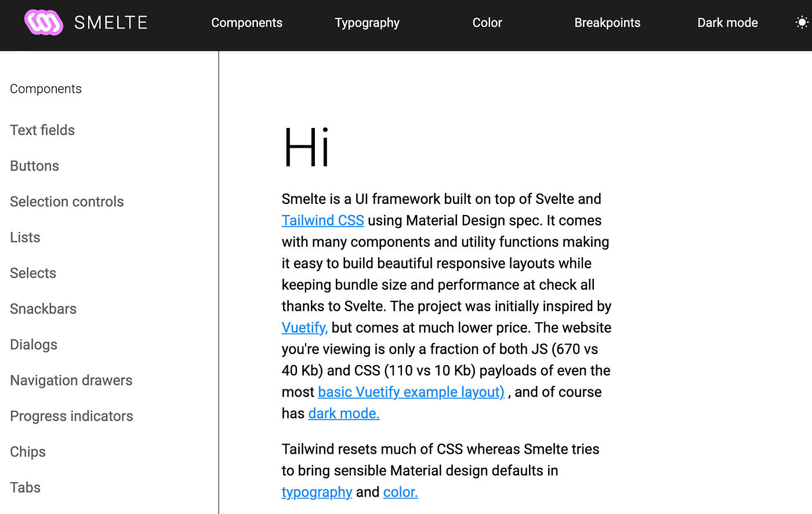
Task: Open the Tabs documentation
Action: [x=25, y=487]
